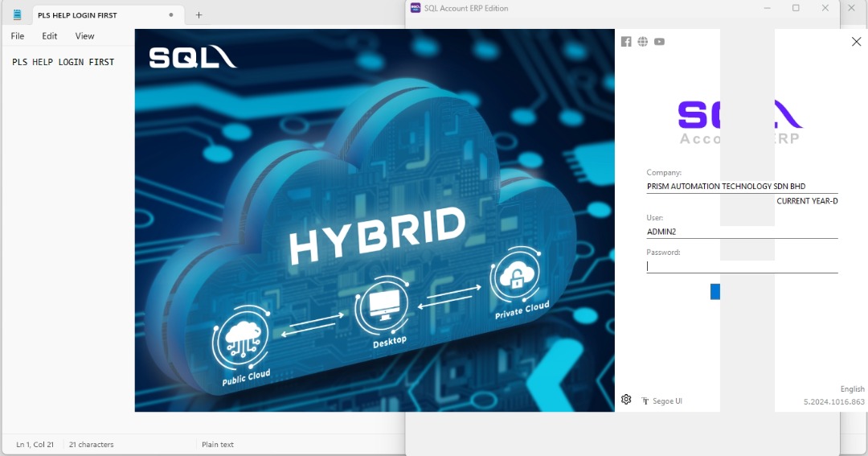Open the Segoe UI font selector
Image resolution: width=868 pixels, height=456 pixels.
662,401
